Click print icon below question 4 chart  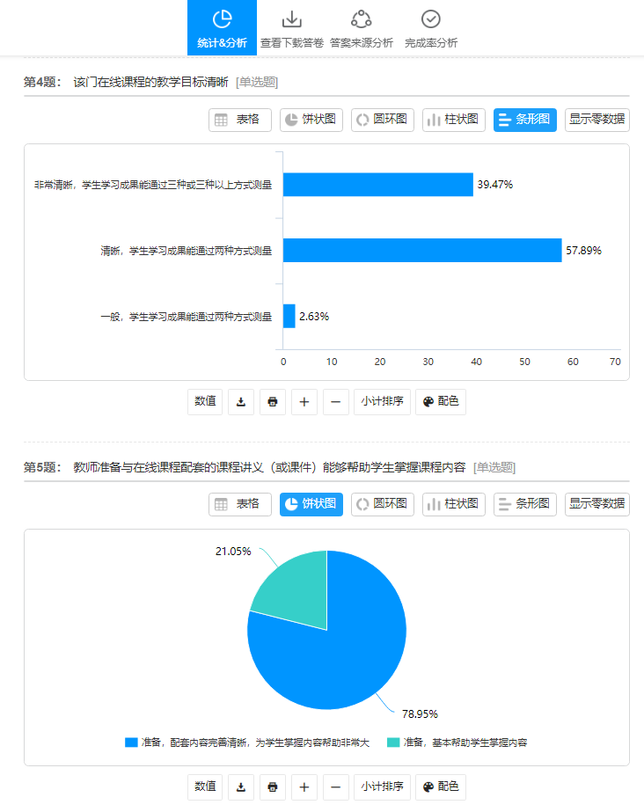click(273, 401)
